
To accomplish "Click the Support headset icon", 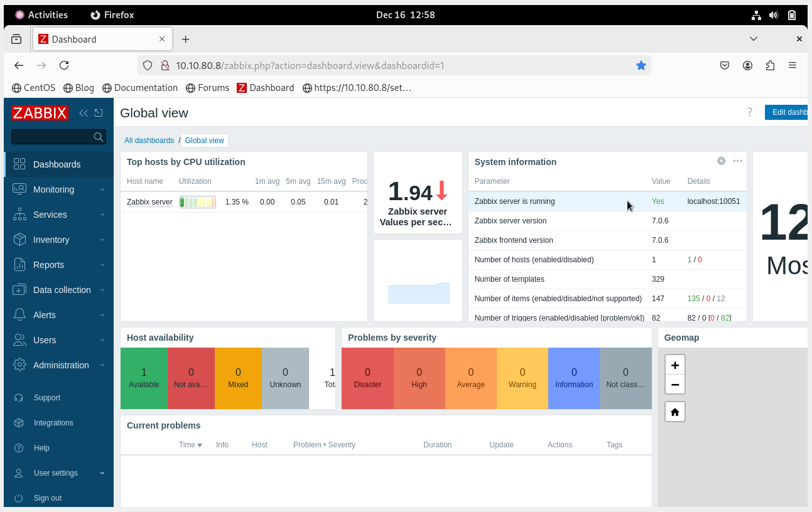I will click(x=19, y=398).
